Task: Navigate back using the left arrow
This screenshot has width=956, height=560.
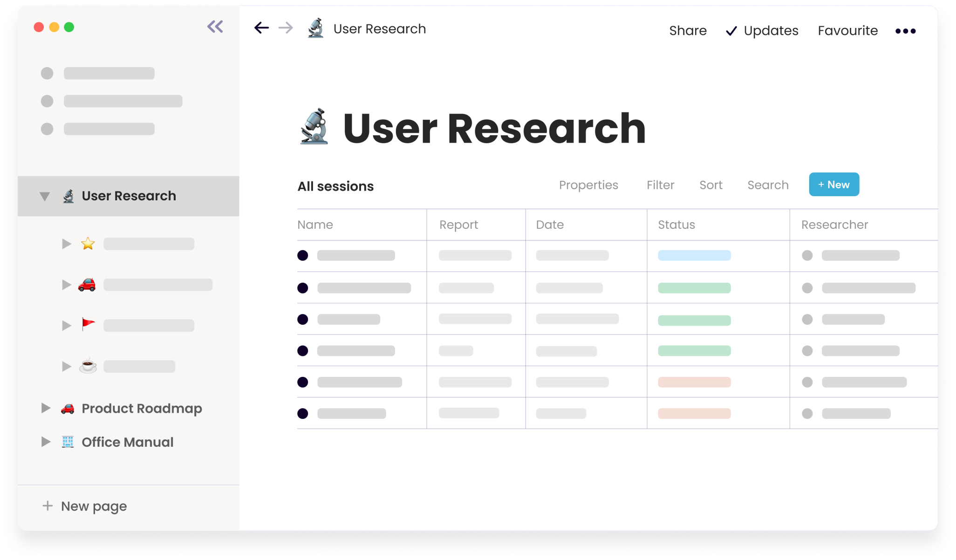Action: pyautogui.click(x=261, y=28)
